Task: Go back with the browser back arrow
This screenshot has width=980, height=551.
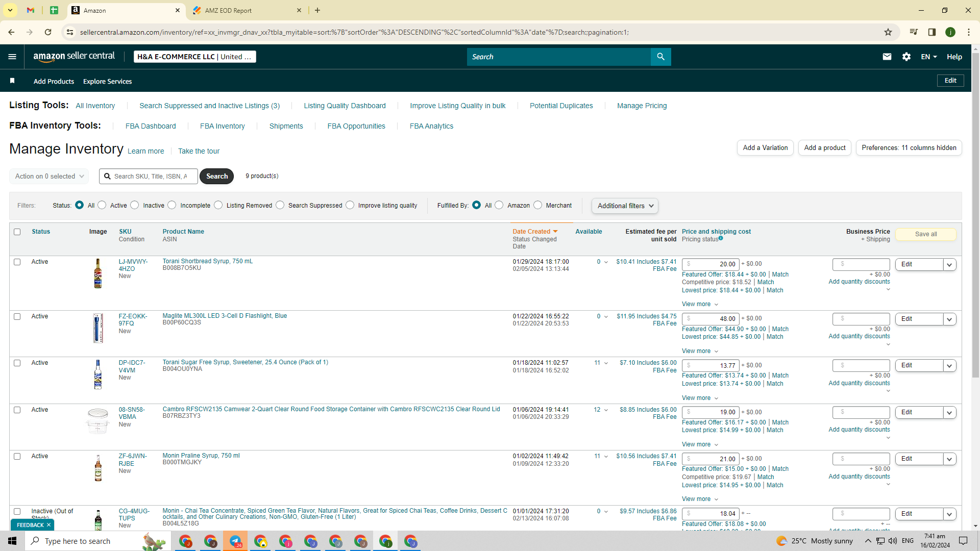Action: point(11,32)
